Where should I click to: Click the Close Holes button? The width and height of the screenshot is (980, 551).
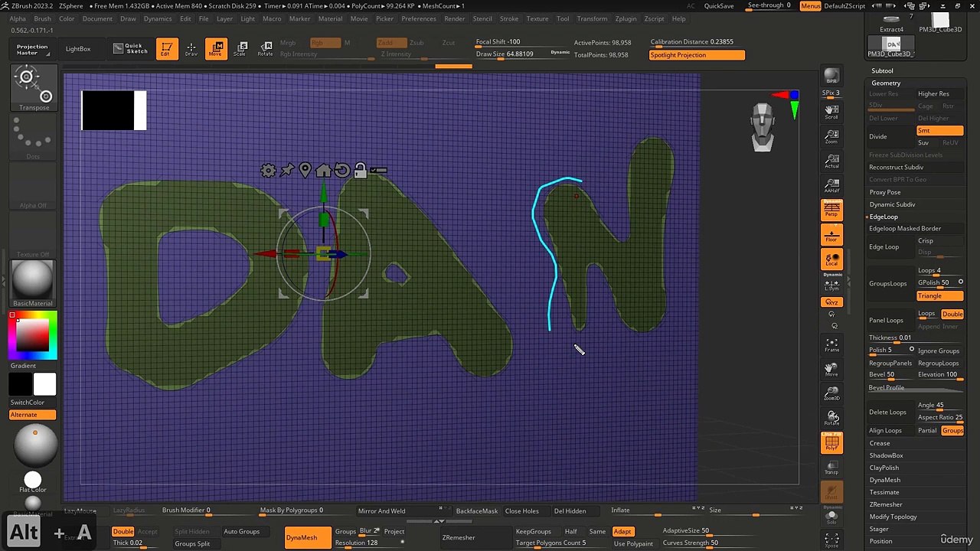(x=522, y=511)
